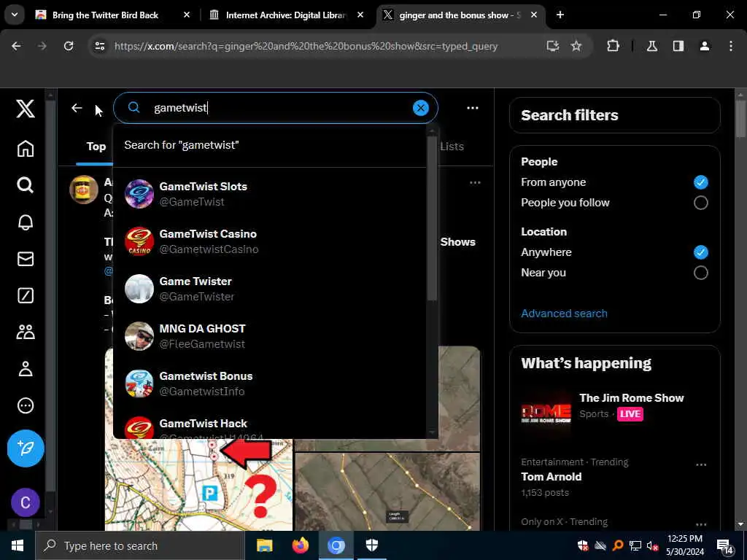Launch Firefox from taskbar
The image size is (747, 560).
coord(300,545)
